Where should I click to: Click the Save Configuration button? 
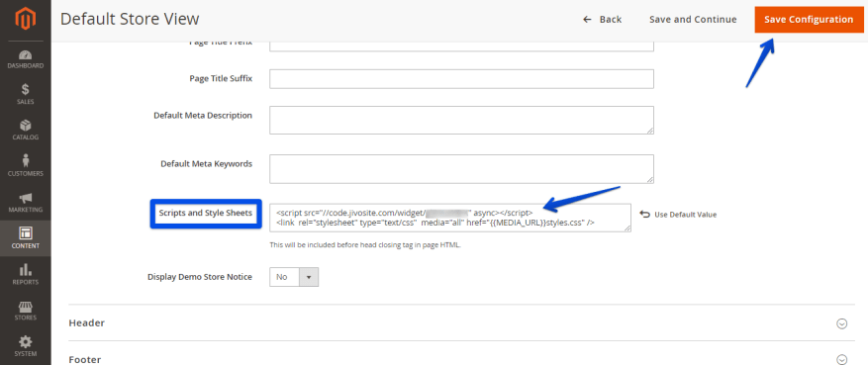[809, 20]
